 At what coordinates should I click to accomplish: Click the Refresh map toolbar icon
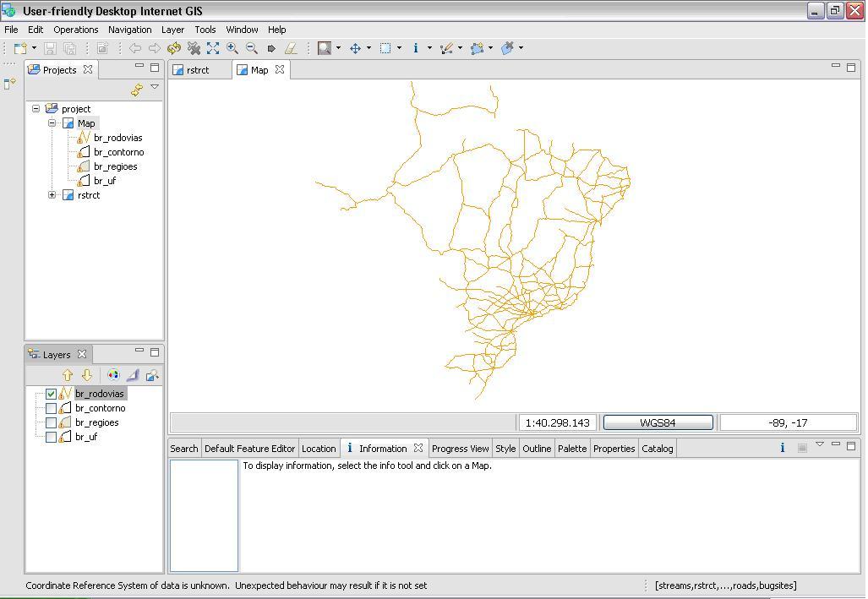[x=174, y=48]
